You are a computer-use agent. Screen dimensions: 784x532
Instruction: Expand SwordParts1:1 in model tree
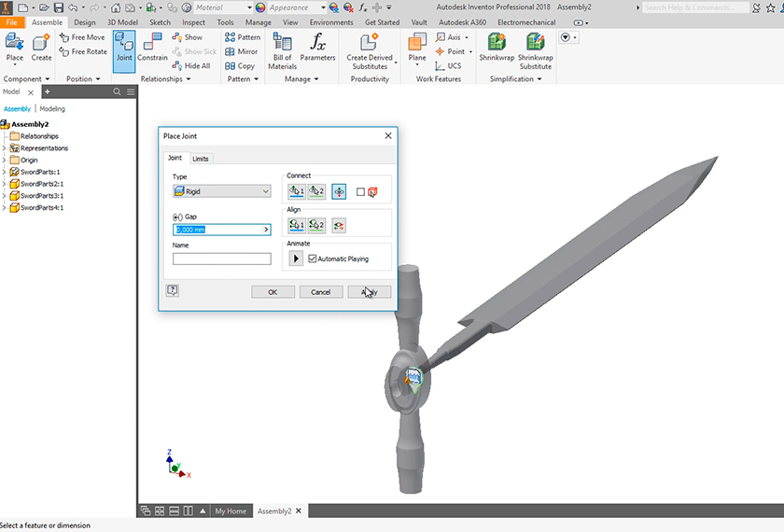point(4,172)
